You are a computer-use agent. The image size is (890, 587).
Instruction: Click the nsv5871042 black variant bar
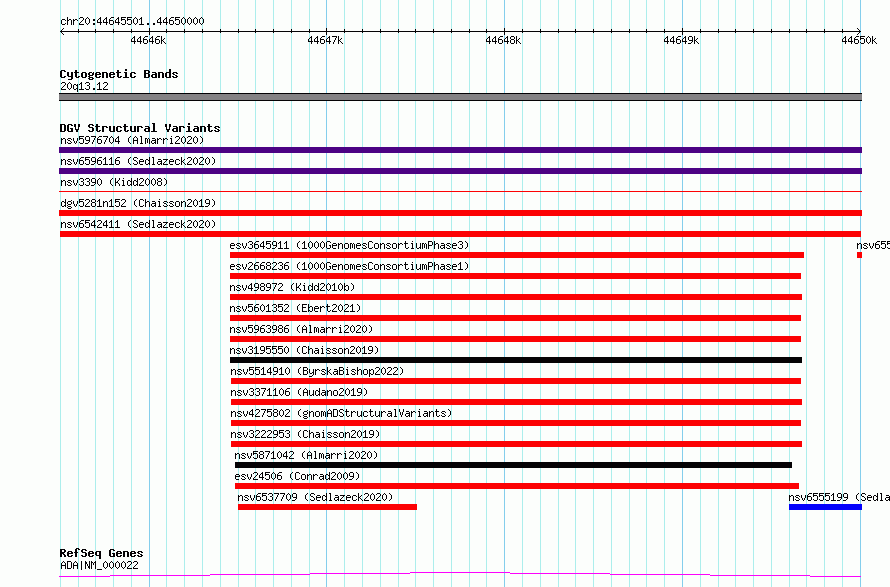tap(513, 465)
